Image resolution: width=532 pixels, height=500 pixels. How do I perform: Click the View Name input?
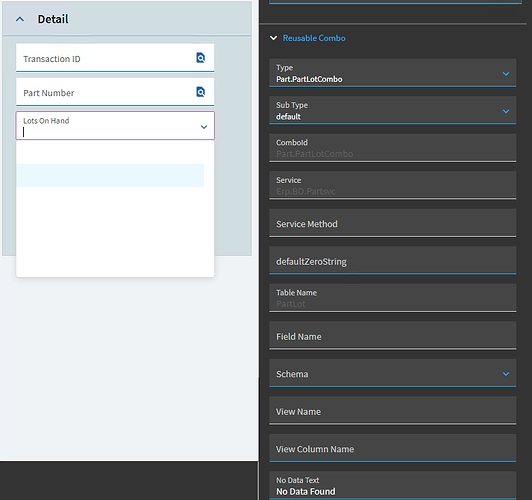point(393,411)
